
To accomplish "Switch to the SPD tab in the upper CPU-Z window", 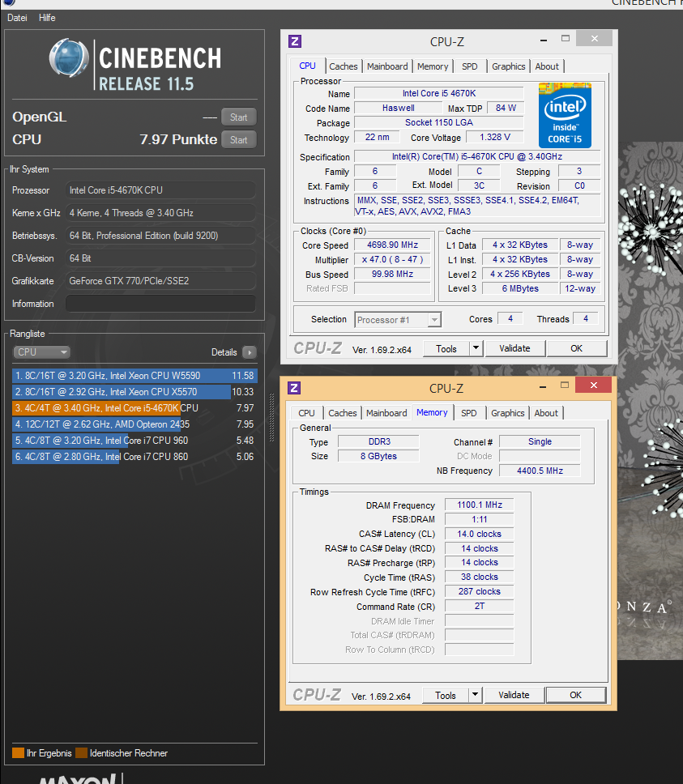I will [x=469, y=66].
